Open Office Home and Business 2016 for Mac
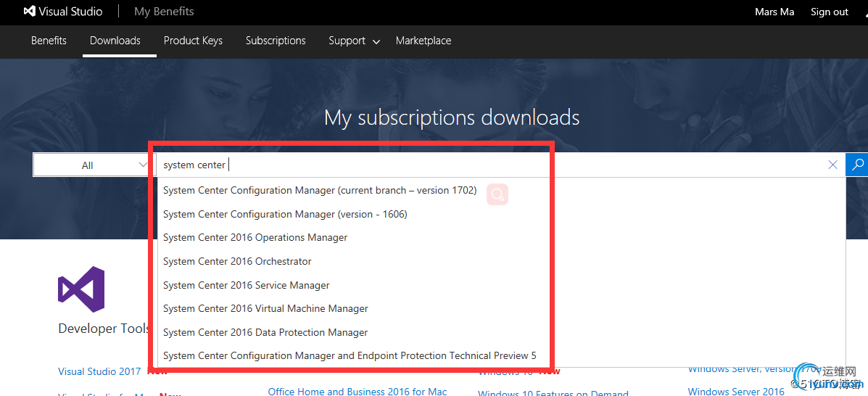This screenshot has height=396, width=868. pyautogui.click(x=357, y=391)
